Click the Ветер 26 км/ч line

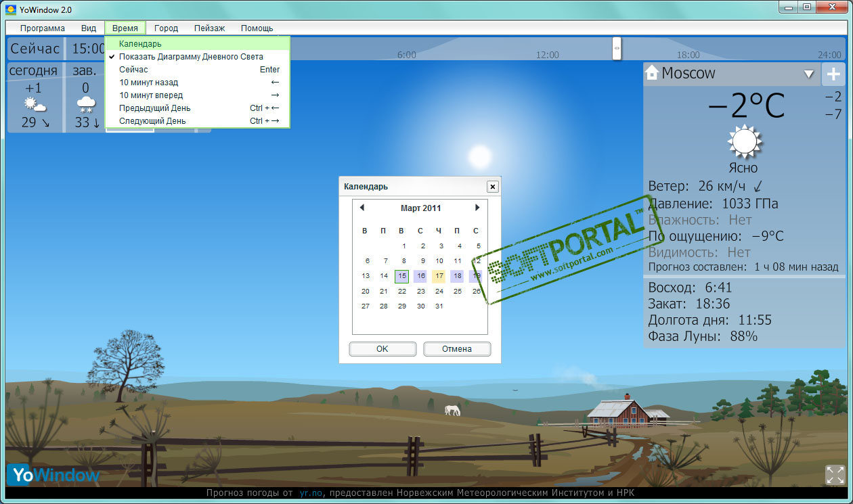pyautogui.click(x=704, y=186)
